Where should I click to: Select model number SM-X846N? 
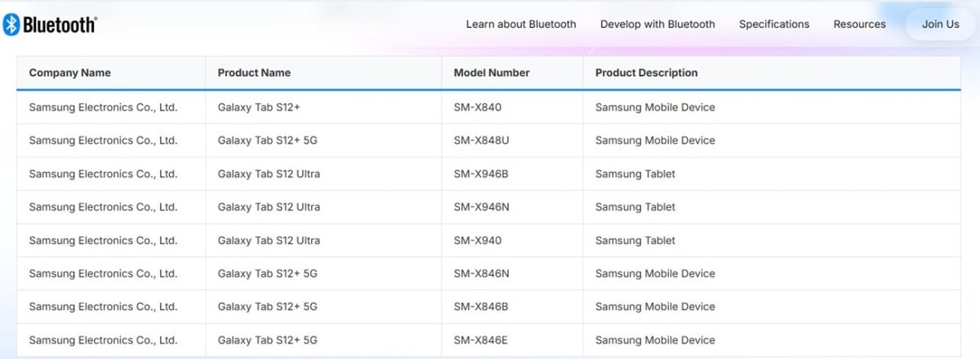481,273
